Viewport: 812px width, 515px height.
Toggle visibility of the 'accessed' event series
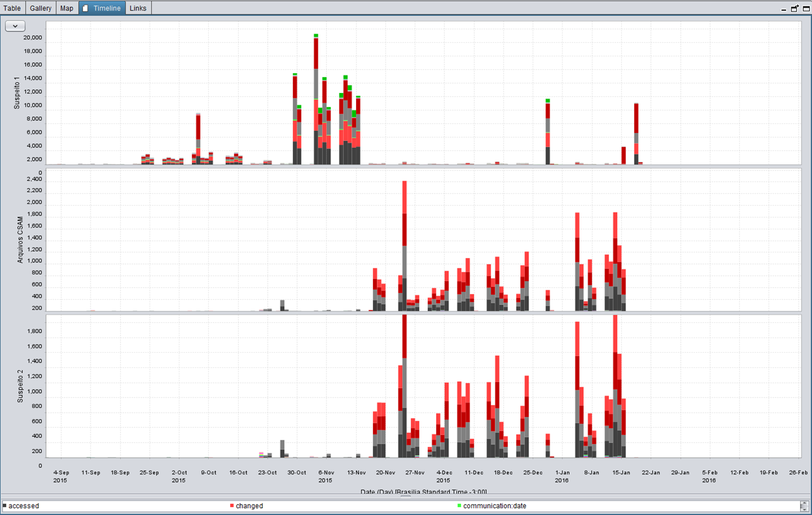24,506
